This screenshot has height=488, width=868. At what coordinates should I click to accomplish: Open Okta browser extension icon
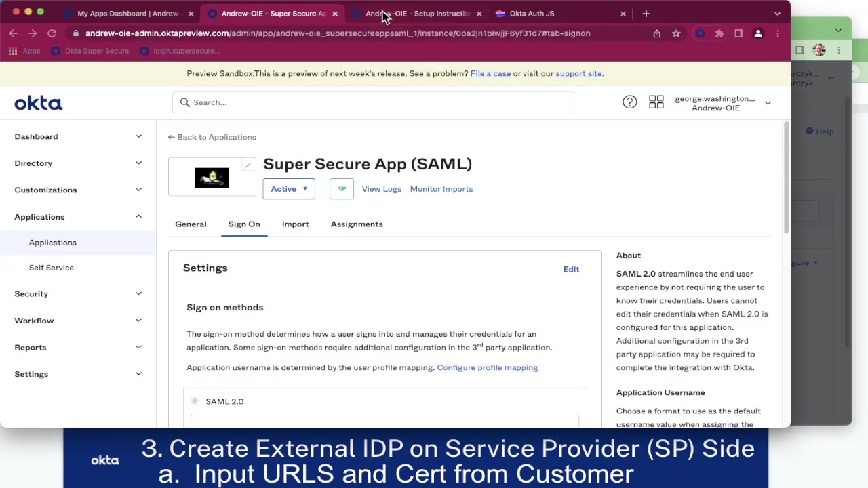701,33
